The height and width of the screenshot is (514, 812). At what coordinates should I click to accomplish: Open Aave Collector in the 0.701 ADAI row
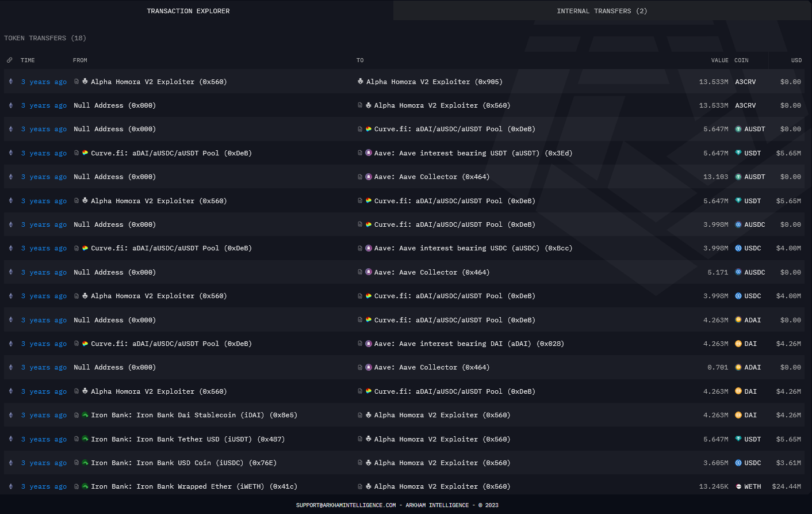coord(432,367)
